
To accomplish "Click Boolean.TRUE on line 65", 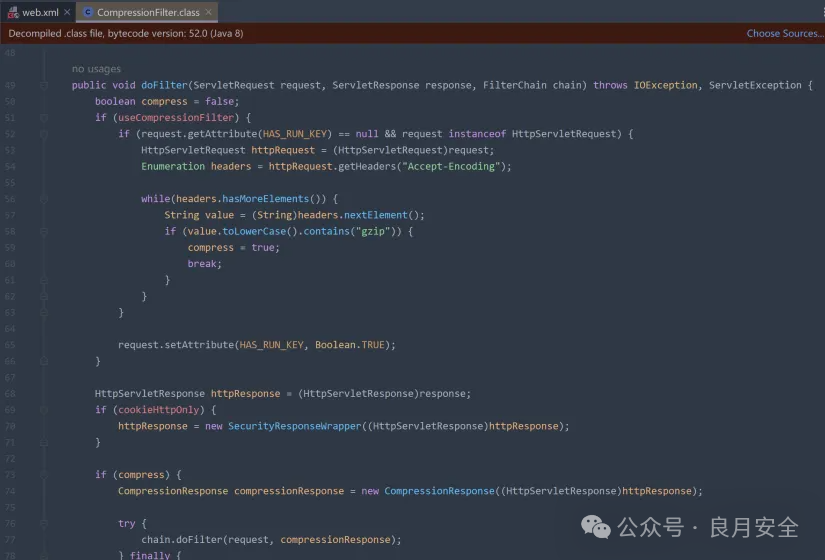I will tap(350, 345).
